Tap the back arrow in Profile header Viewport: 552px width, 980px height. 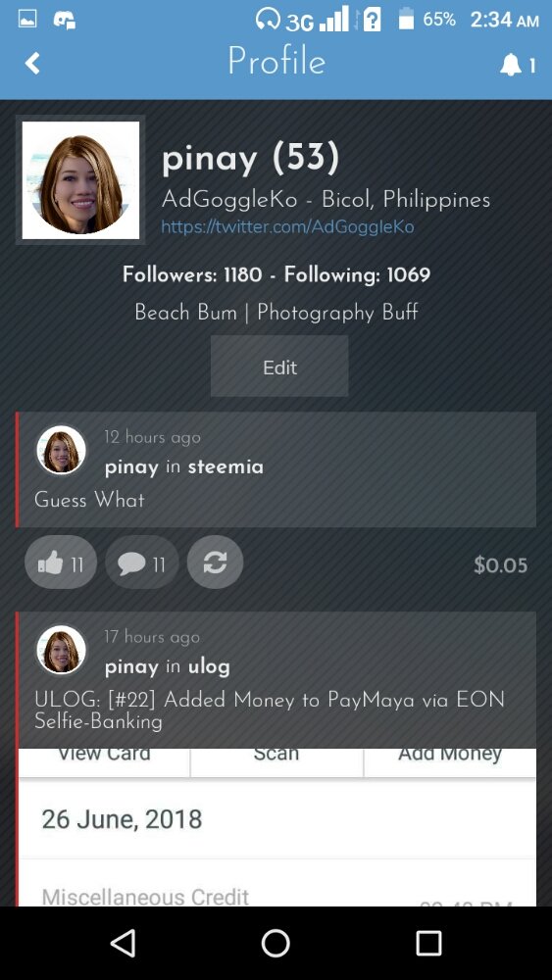32,63
